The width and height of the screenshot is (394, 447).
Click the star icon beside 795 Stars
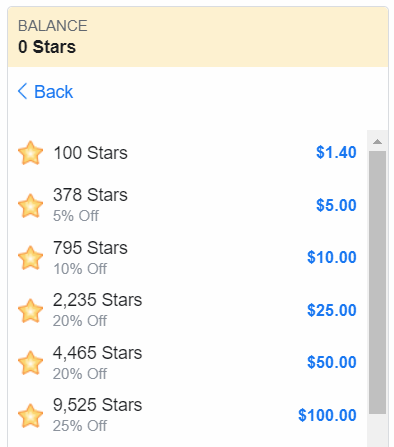(30, 258)
